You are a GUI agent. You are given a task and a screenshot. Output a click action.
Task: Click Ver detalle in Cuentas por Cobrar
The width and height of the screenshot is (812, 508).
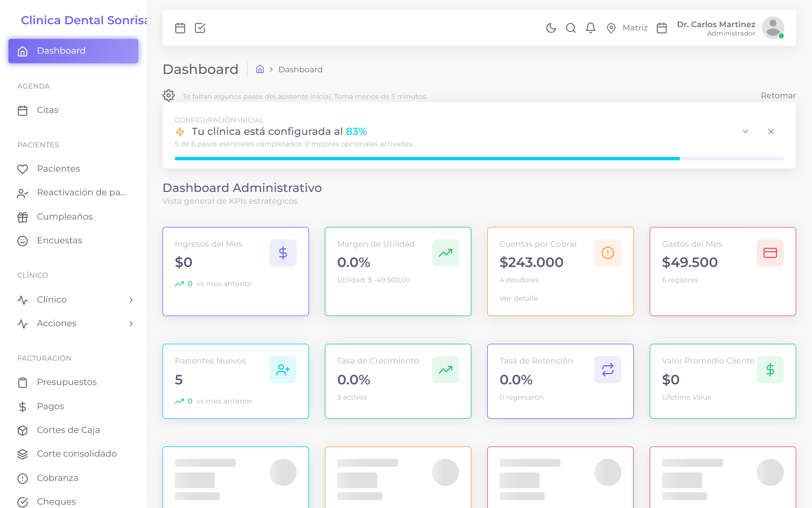coord(518,298)
